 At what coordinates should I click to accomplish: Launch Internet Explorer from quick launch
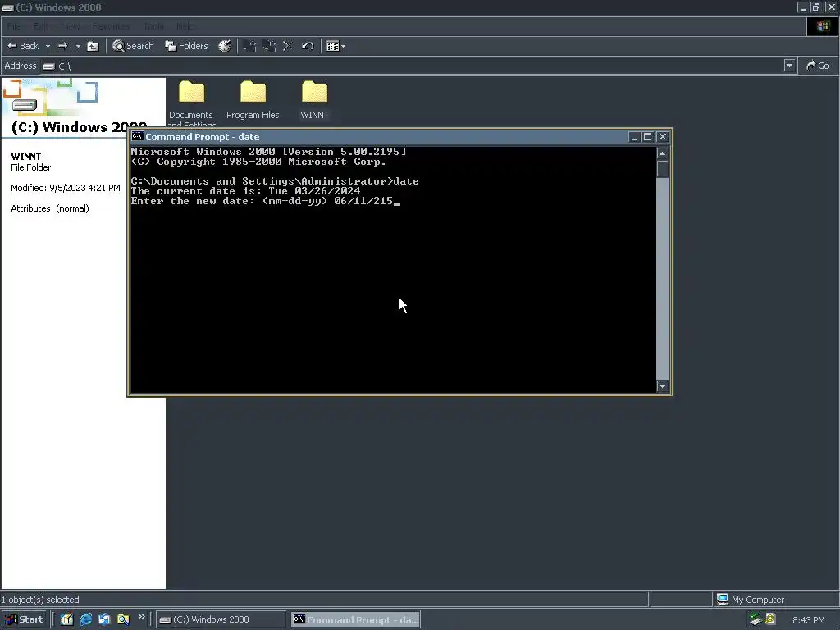(x=85, y=619)
